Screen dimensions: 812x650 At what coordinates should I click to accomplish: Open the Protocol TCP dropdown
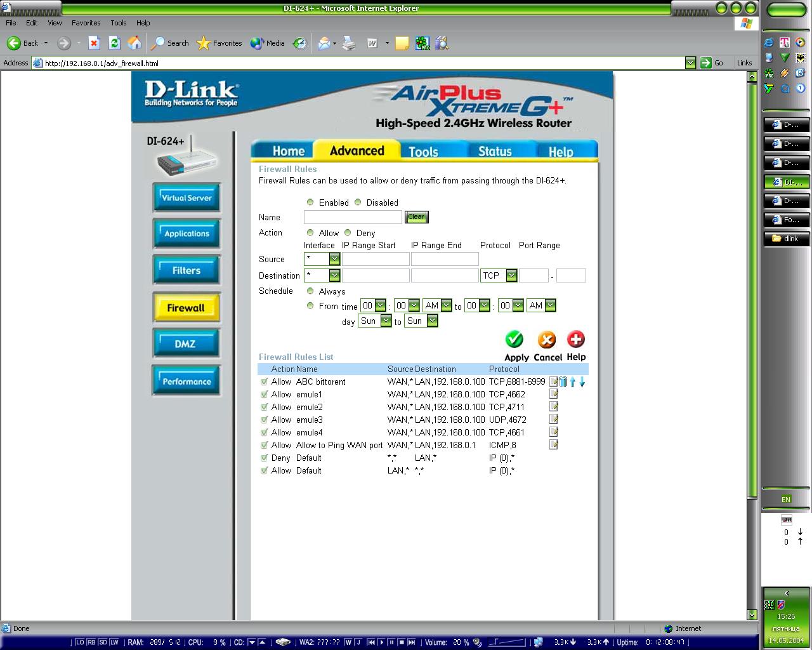511,275
